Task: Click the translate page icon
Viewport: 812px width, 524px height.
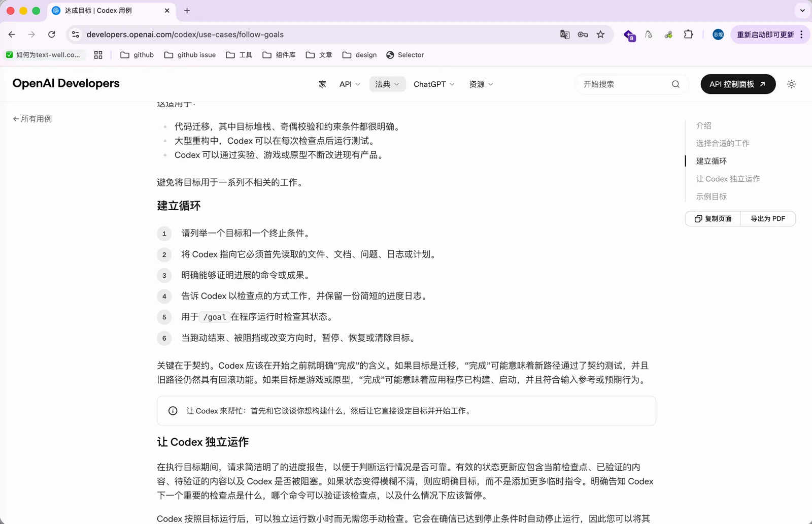Action: [565, 35]
